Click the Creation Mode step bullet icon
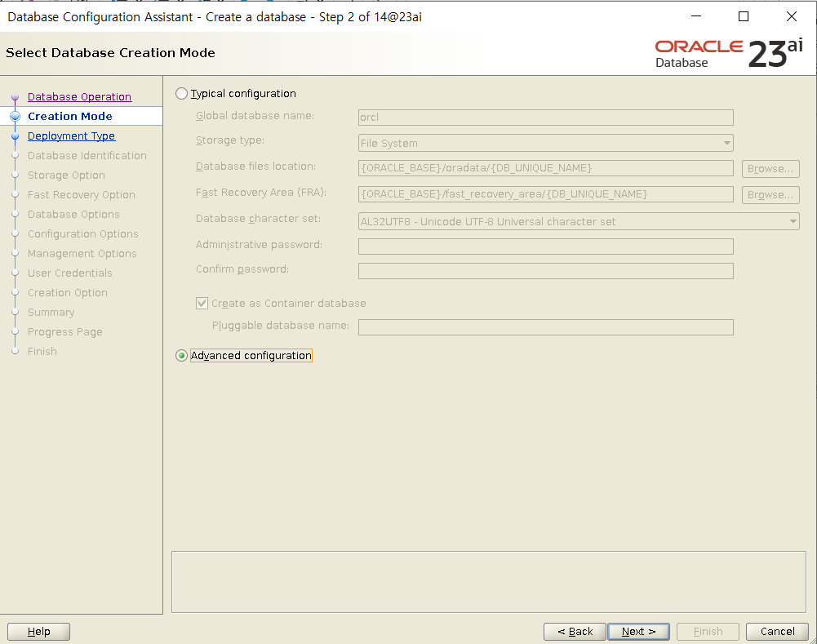The image size is (817, 644). pyautogui.click(x=16, y=116)
